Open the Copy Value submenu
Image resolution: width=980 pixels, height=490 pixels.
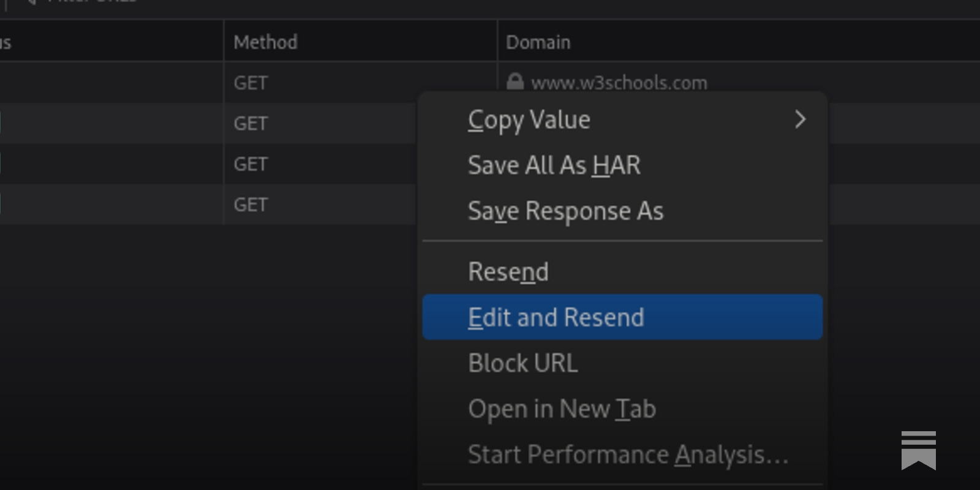pyautogui.click(x=622, y=119)
